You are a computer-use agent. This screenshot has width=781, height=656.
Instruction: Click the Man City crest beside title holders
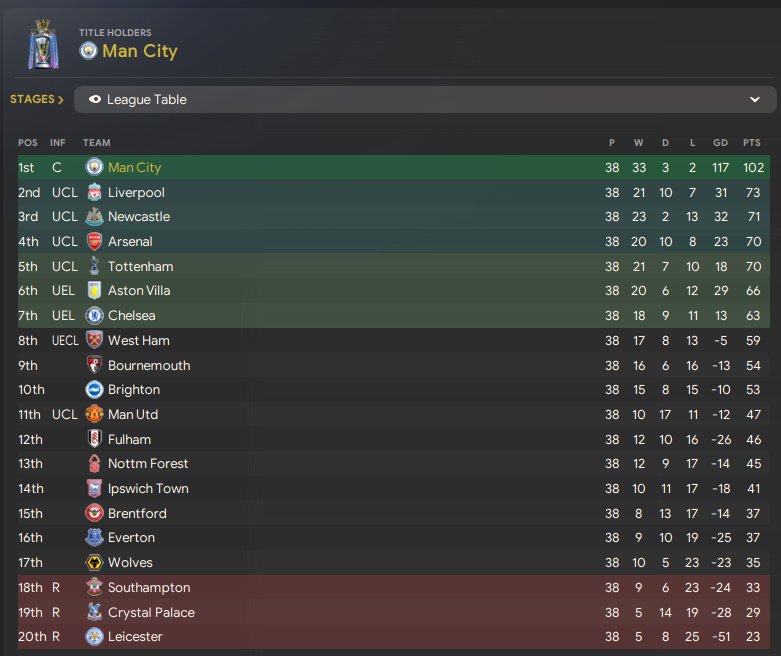click(88, 51)
